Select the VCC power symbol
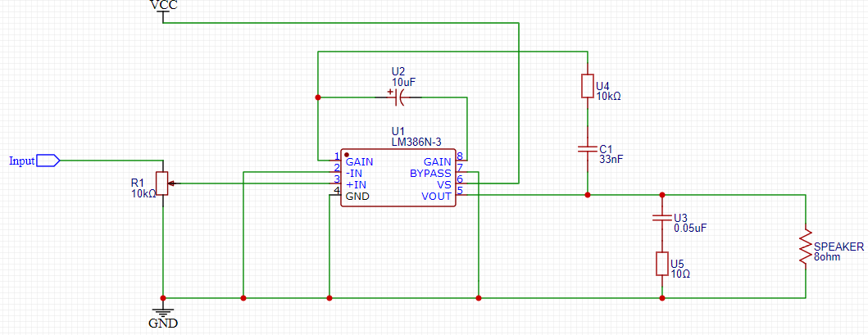The image size is (868, 335). point(164,16)
